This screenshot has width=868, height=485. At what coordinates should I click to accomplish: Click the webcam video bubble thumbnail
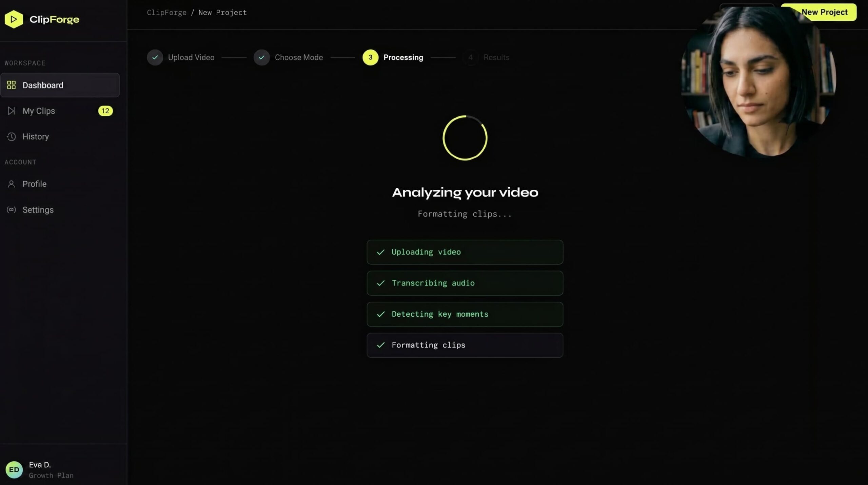click(x=758, y=81)
